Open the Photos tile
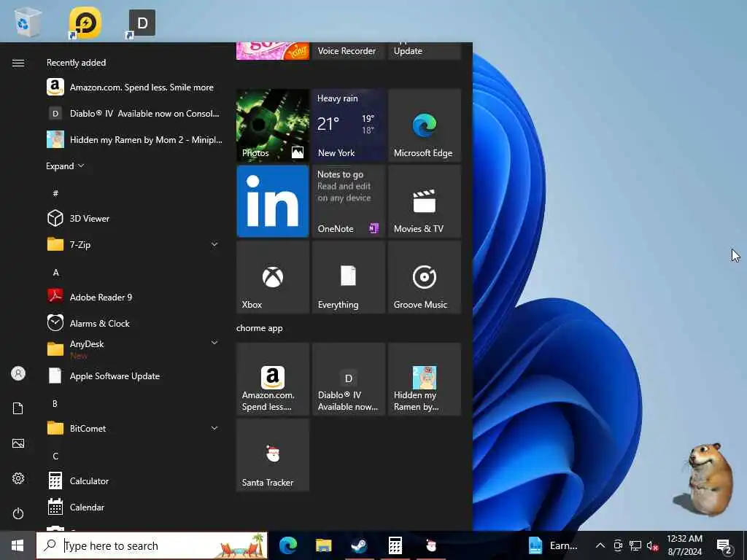747x560 pixels. [273, 125]
